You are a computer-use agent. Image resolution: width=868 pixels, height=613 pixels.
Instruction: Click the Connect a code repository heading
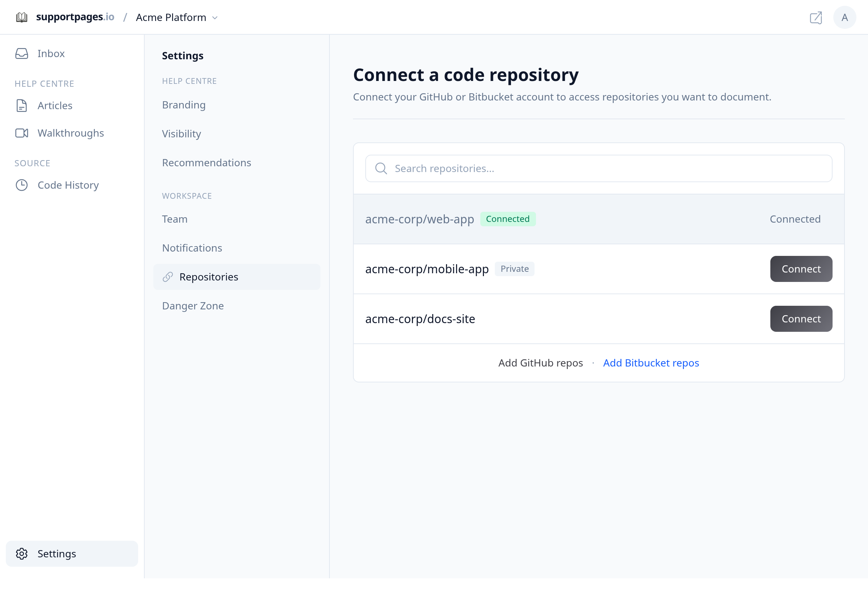(466, 75)
